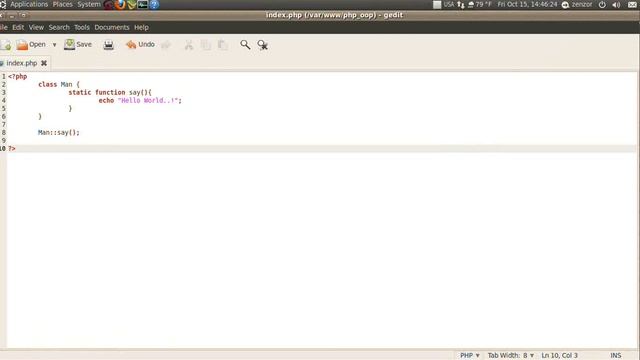Image resolution: width=640 pixels, height=360 pixels.
Task: Open the volume sound icon
Action: click(x=616, y=5)
